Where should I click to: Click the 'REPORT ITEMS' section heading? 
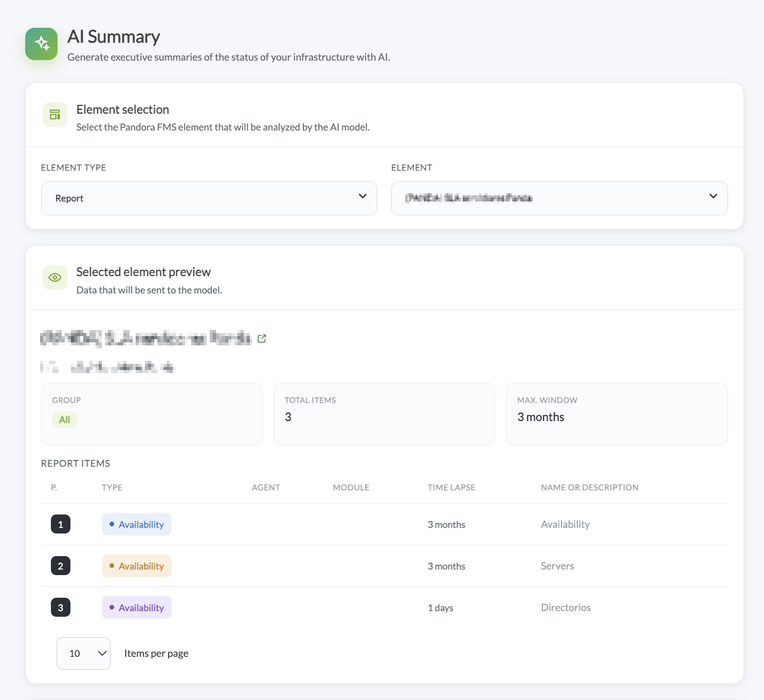[x=76, y=464]
